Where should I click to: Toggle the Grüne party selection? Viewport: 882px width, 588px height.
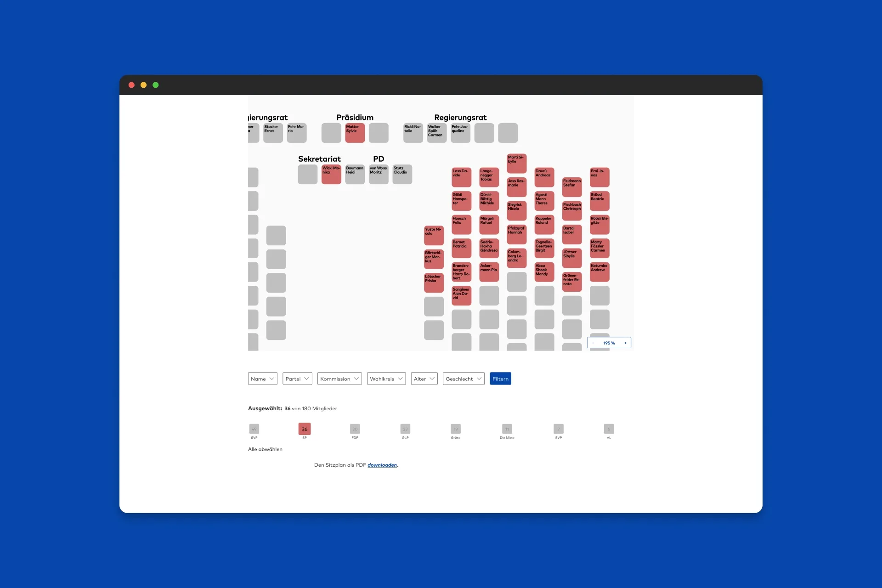[456, 429]
